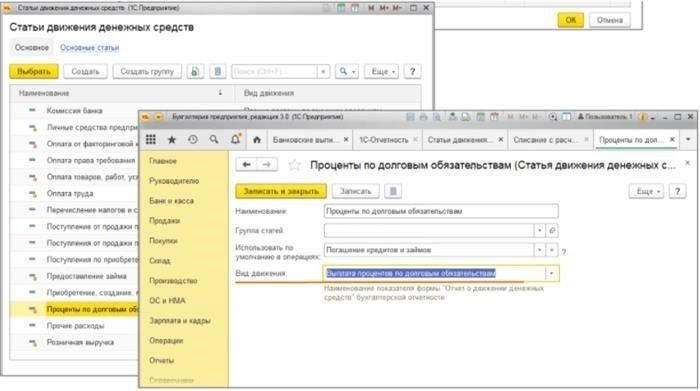Show all open tabs dropdown arrow
Viewport: 700px width, 391px height.
688,140
